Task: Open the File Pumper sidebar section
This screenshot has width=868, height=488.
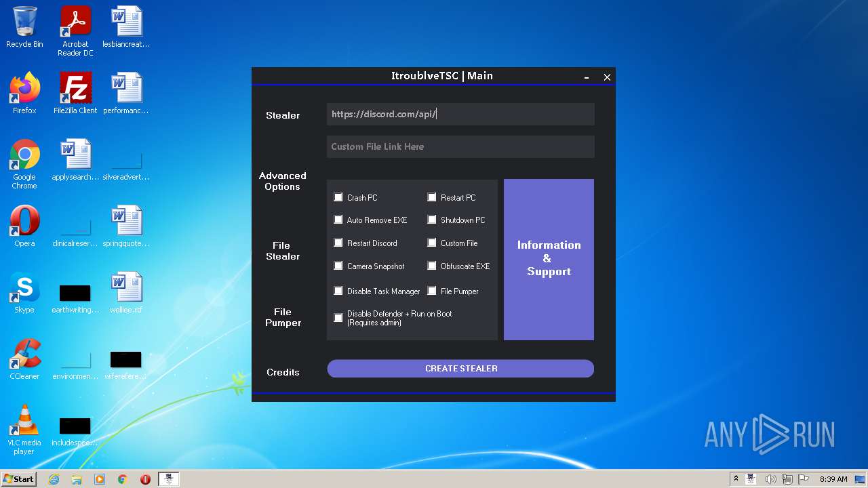Action: [x=283, y=317]
